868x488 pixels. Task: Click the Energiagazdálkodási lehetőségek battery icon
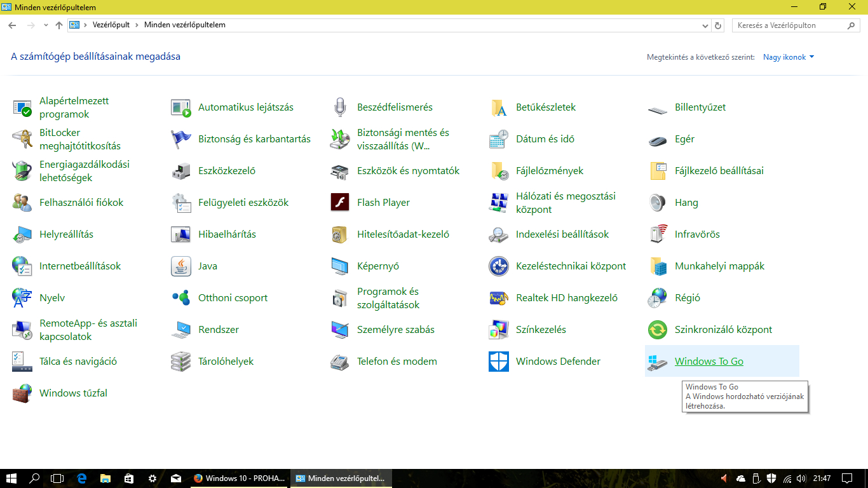point(22,171)
